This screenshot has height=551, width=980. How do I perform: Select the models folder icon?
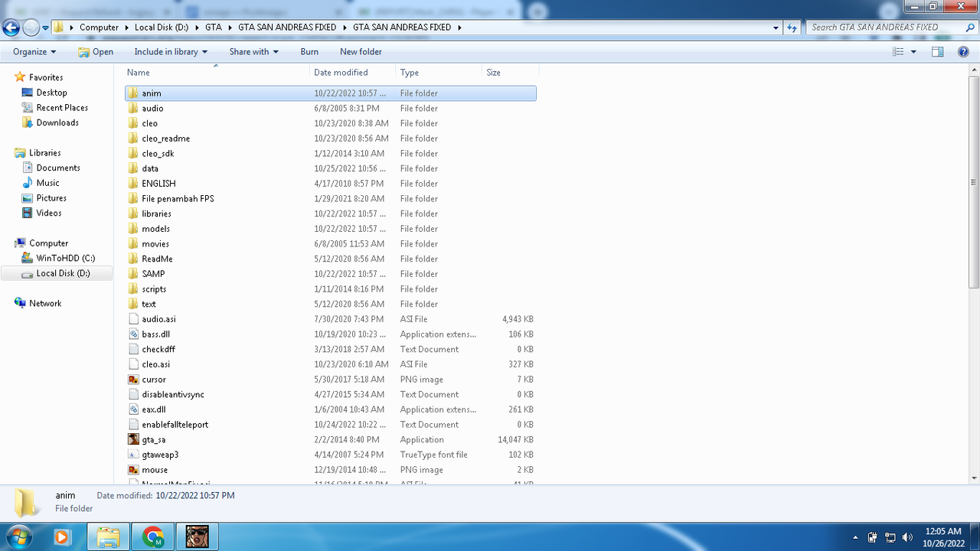133,229
